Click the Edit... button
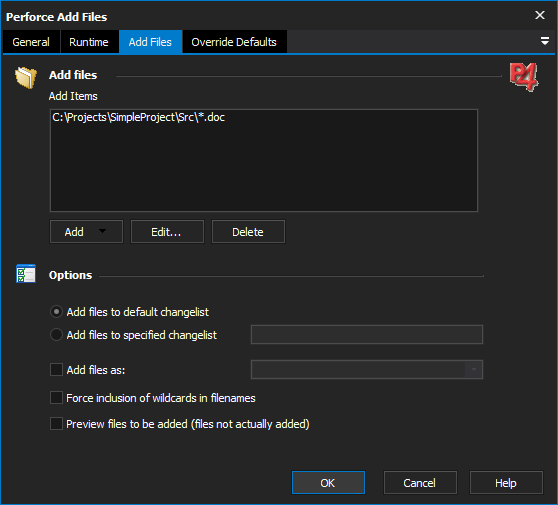Image resolution: width=558 pixels, height=505 pixels. point(167,232)
